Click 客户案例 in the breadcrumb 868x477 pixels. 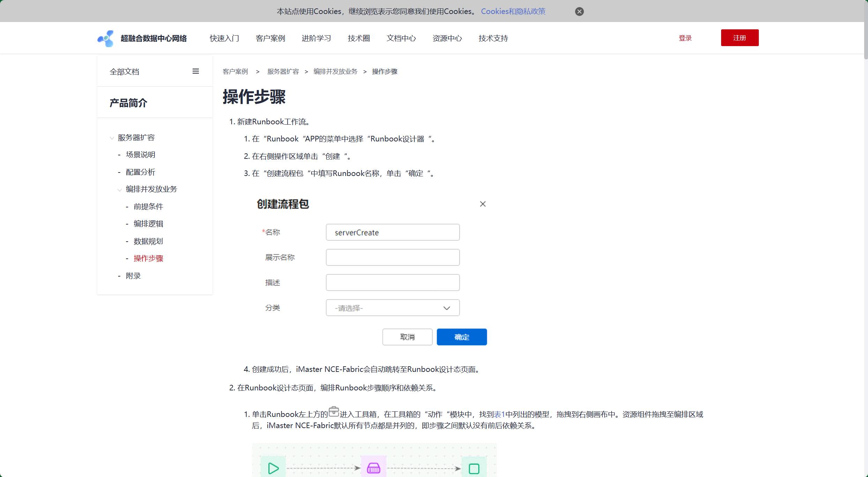[235, 72]
